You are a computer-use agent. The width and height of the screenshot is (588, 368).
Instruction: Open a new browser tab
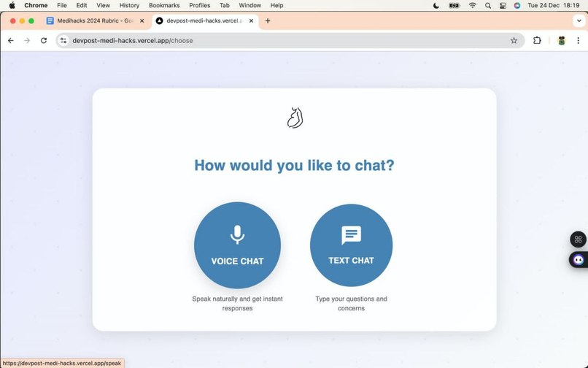click(x=268, y=21)
